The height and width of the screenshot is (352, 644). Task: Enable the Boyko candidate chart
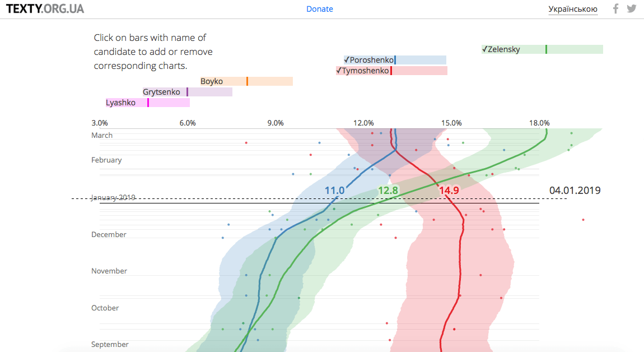pos(246,81)
